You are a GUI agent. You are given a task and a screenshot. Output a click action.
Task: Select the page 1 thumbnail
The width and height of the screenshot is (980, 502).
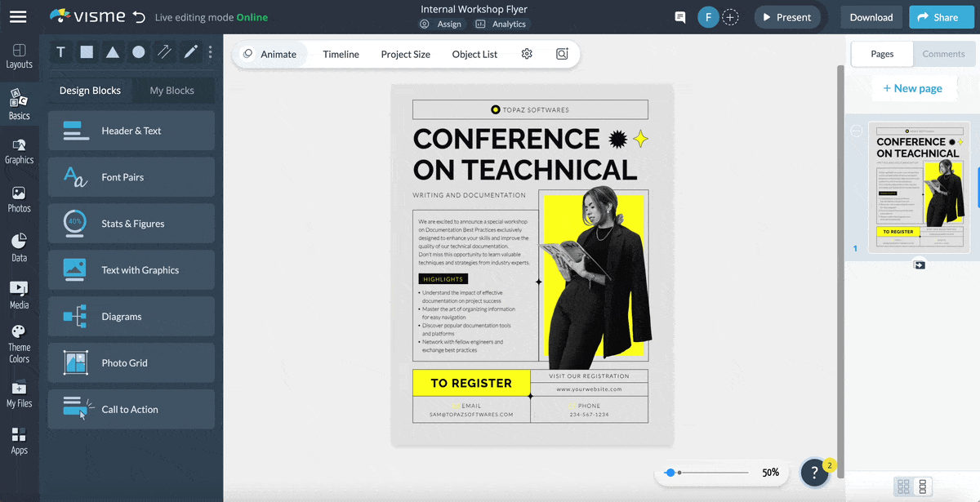[920, 186]
